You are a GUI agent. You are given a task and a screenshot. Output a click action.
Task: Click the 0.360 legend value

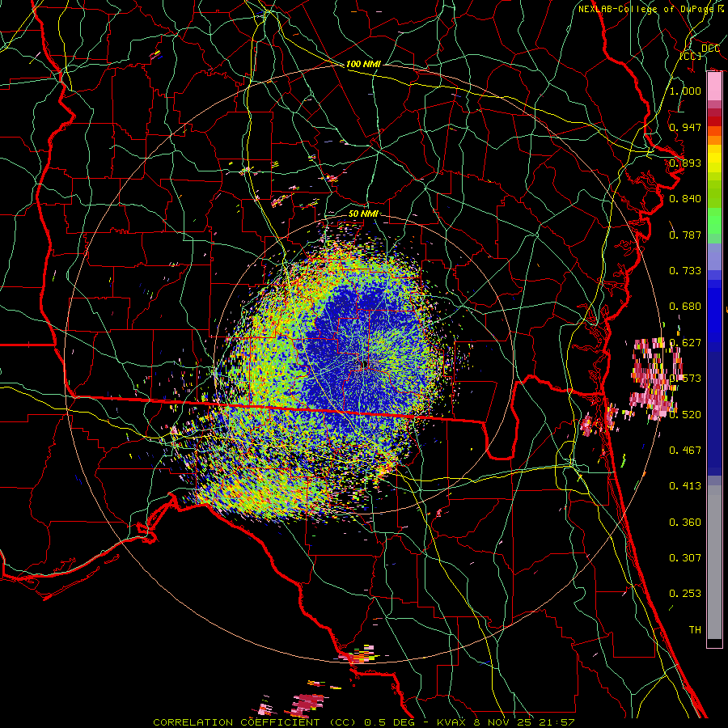pos(685,523)
